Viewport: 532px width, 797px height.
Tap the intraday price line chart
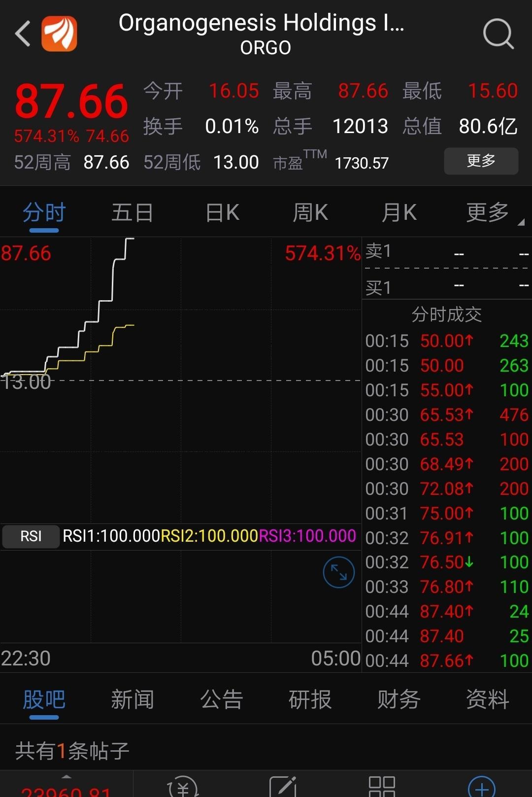click(181, 380)
